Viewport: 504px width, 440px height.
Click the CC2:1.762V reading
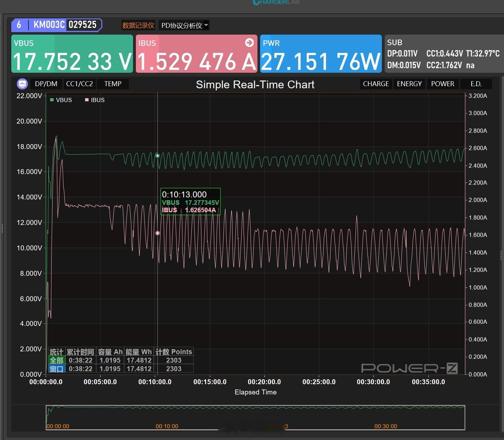[x=444, y=65]
